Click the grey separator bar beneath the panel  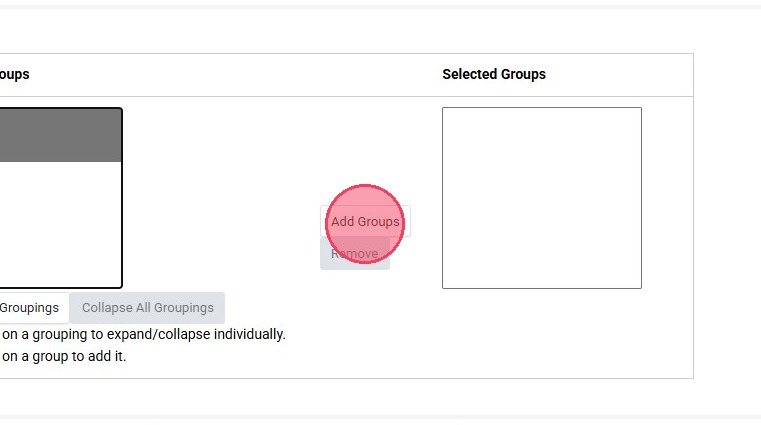[380, 418]
